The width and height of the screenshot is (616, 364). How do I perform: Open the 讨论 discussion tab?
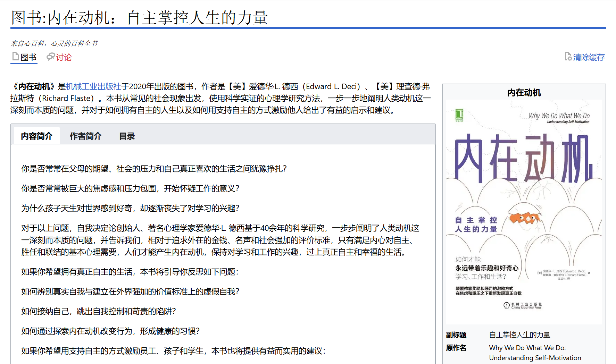coord(64,57)
